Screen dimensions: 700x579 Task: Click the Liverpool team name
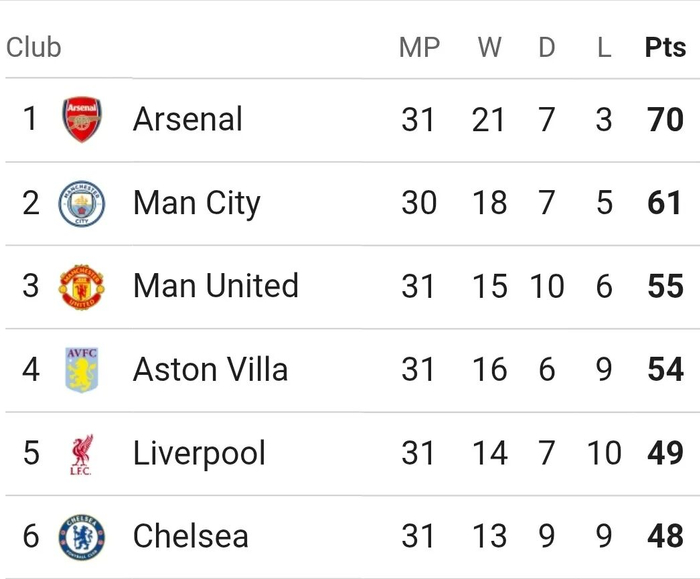[x=199, y=453]
